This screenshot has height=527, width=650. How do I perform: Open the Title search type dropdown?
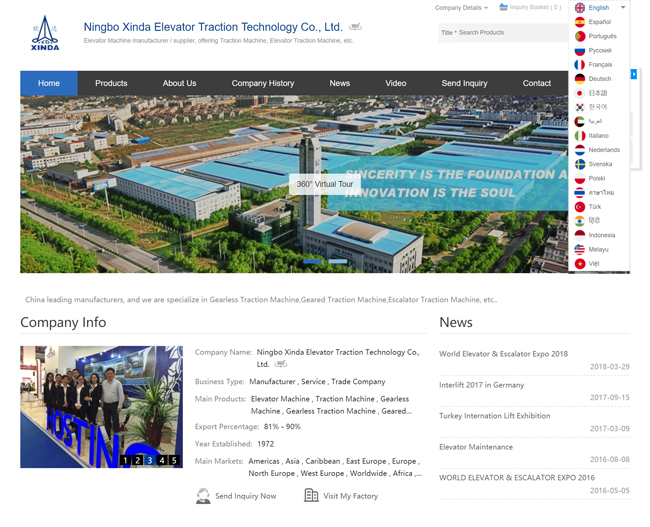[449, 33]
